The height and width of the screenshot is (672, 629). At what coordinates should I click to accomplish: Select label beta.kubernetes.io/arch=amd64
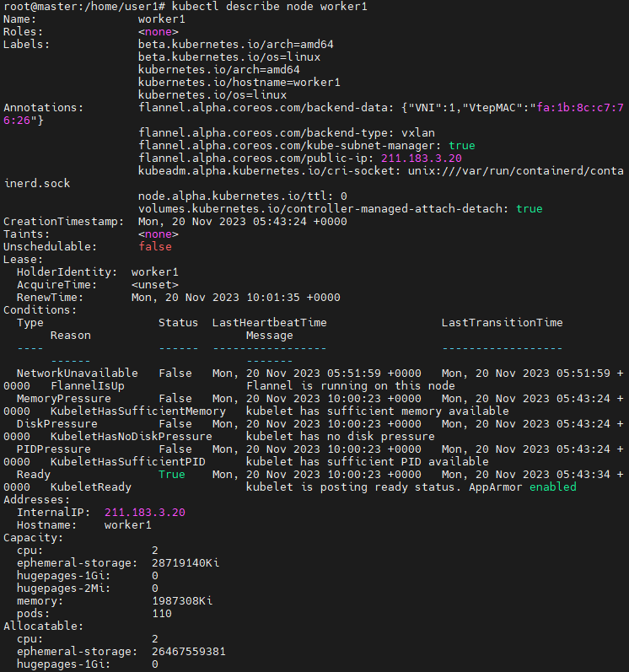coord(235,44)
